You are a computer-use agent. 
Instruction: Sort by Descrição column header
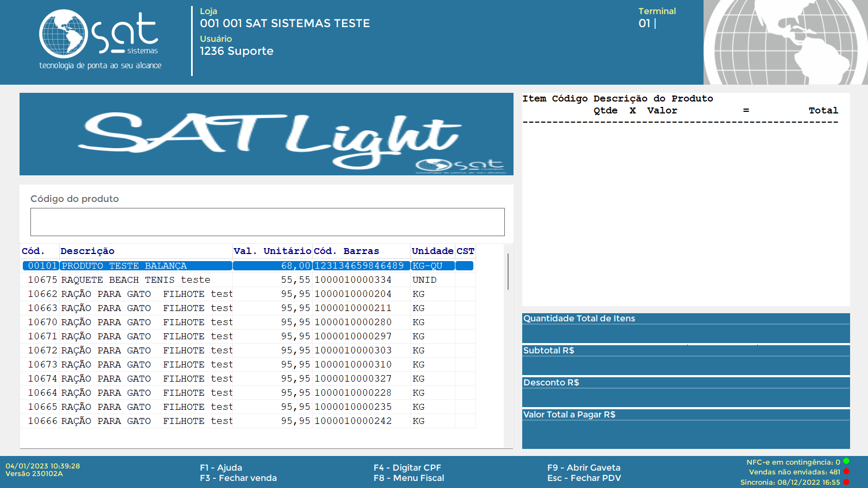coord(87,251)
